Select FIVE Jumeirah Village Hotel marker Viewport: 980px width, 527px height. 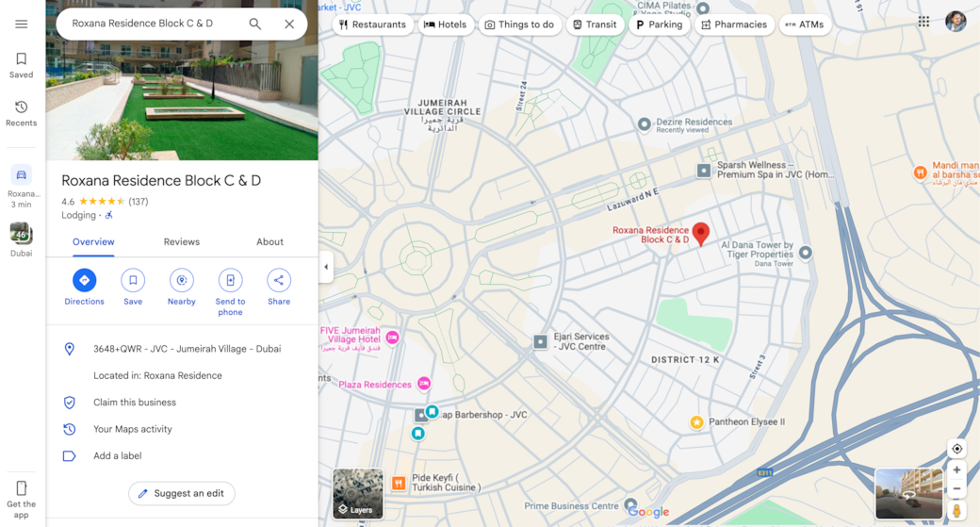pyautogui.click(x=393, y=338)
